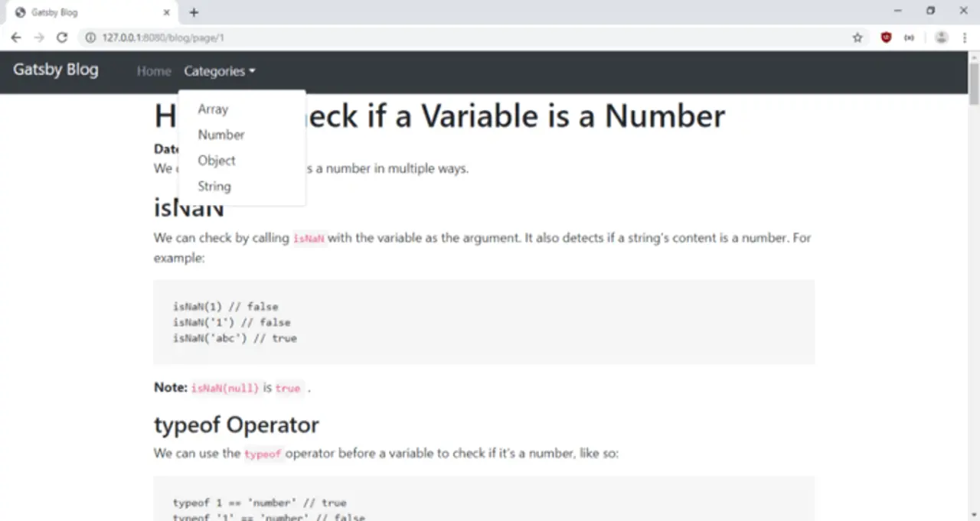Open the red uBlock shield extension
The width and height of the screenshot is (980, 521).
(x=886, y=37)
